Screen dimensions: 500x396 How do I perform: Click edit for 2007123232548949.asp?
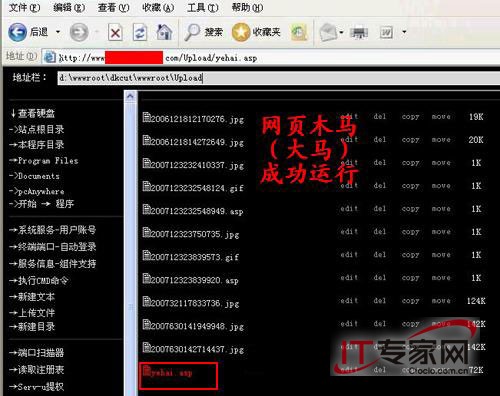point(349,209)
